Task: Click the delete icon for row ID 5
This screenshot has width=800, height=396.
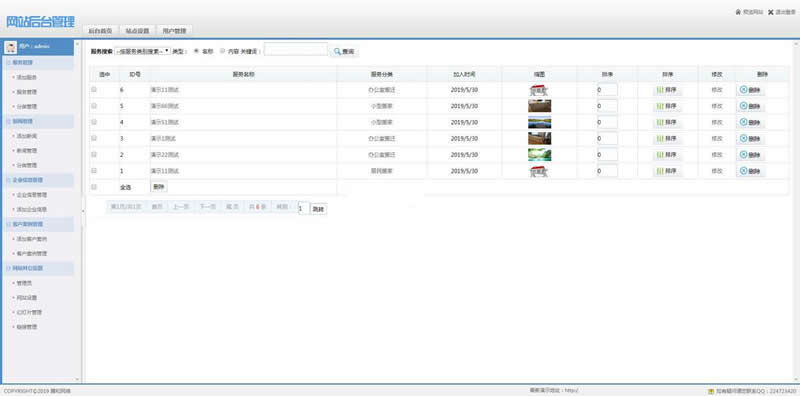Action: [743, 106]
